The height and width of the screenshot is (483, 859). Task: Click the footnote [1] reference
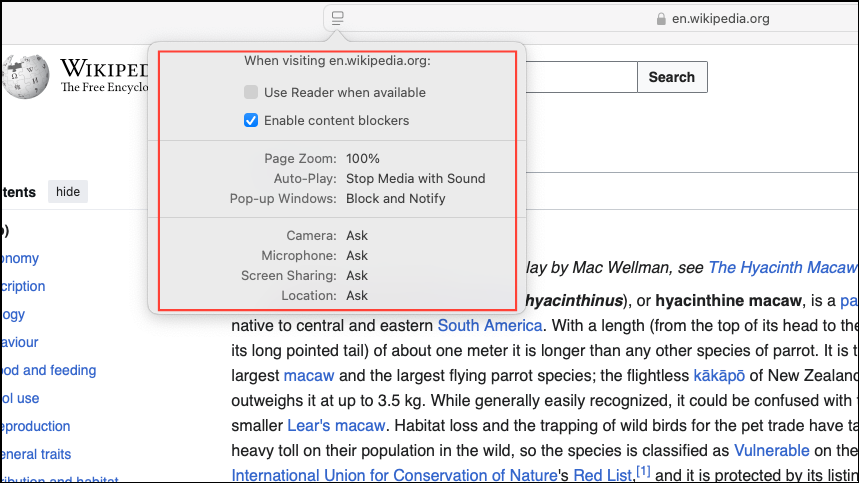643,471
